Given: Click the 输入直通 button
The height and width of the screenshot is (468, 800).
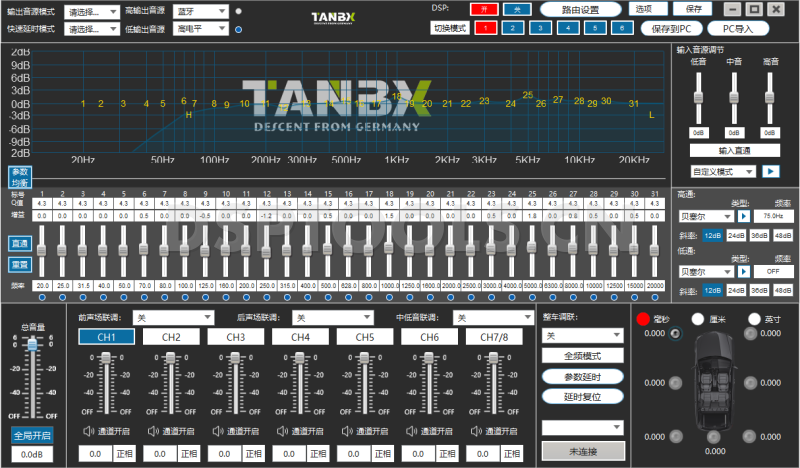Looking at the screenshot, I should [735, 151].
